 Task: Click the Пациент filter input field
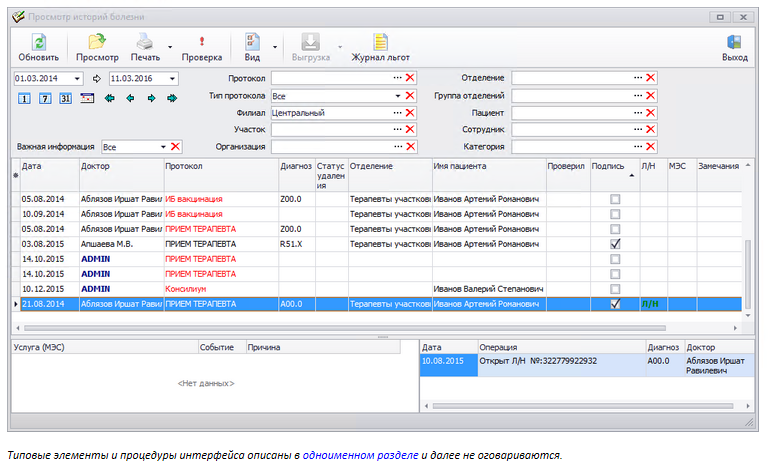click(x=571, y=113)
